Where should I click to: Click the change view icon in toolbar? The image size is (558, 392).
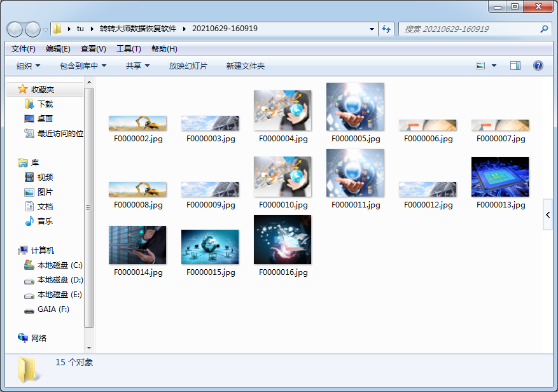pos(481,66)
